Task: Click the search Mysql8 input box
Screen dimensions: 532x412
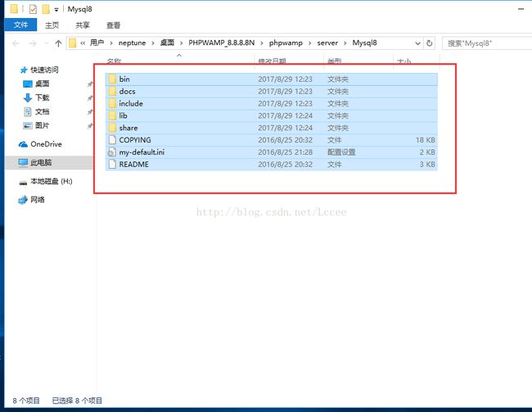Action: 485,43
